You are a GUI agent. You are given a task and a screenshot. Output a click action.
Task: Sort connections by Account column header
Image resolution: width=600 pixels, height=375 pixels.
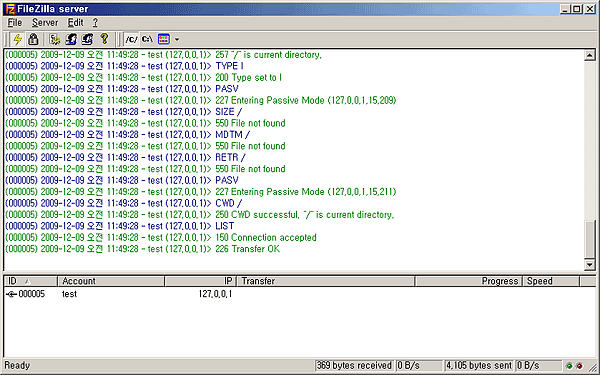(x=111, y=281)
